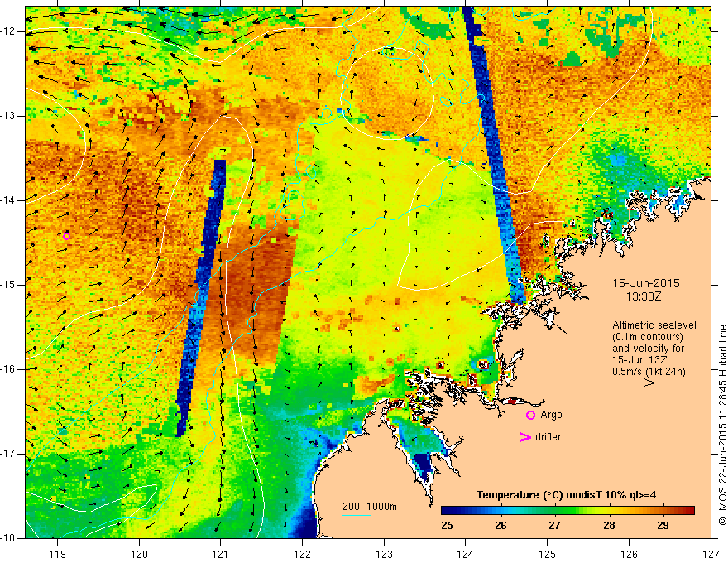The height and width of the screenshot is (563, 728).
Task: Click the longitude label "122"
Action: tap(302, 554)
